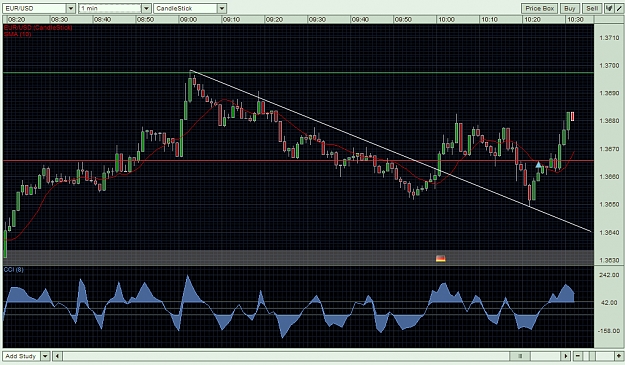Open the CandleStick chart type dropdown arrow
The width and height of the screenshot is (625, 365).
(x=222, y=8)
